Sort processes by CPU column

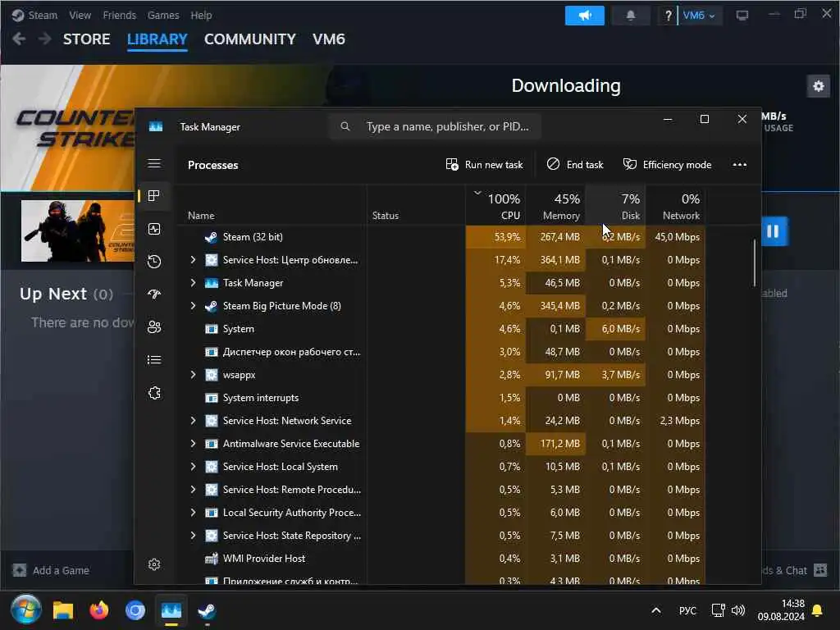tap(496, 206)
